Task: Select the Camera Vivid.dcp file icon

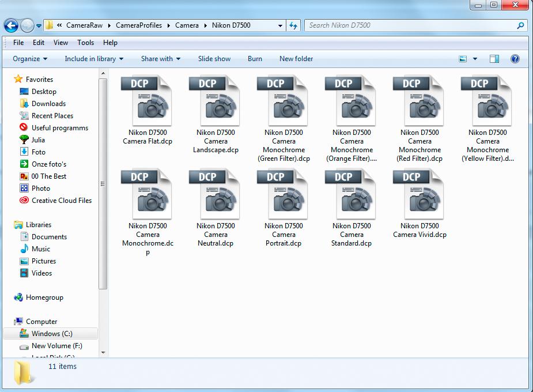Action: [418, 194]
